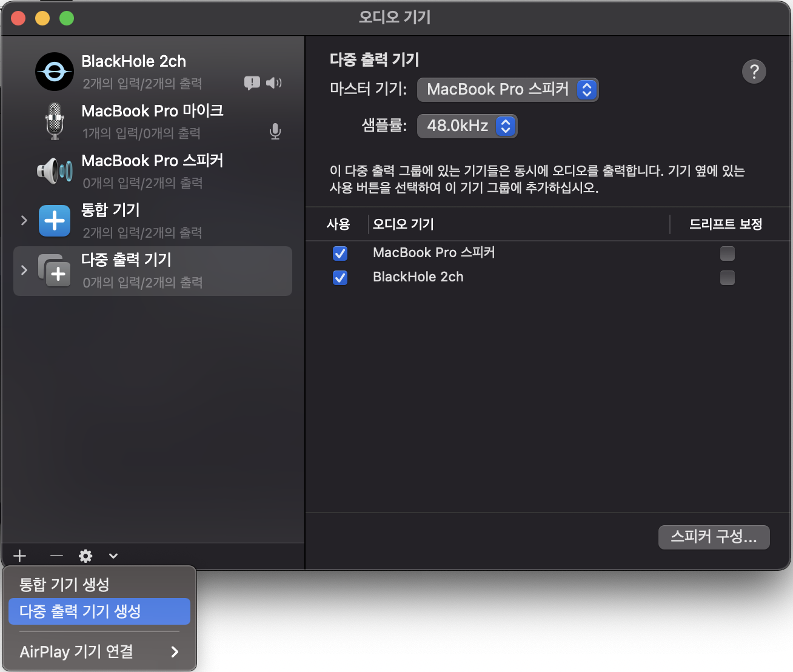Image resolution: width=793 pixels, height=672 pixels.
Task: Select the BlackHole 2ch device icon
Action: click(55, 72)
